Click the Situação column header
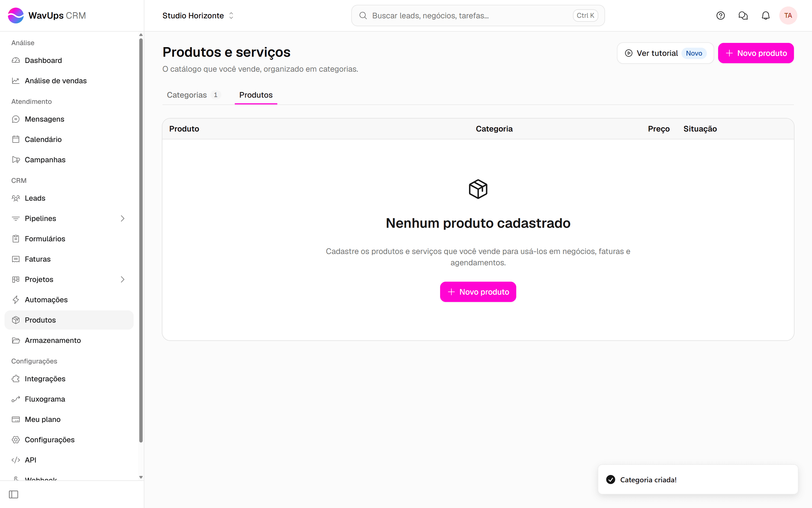812x508 pixels. pos(700,129)
